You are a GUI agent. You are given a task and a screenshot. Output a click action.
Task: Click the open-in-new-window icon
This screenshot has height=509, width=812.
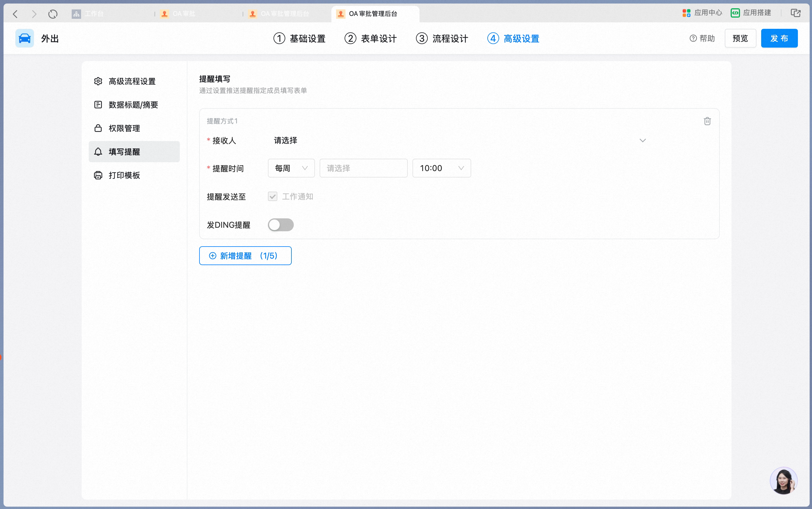(796, 13)
